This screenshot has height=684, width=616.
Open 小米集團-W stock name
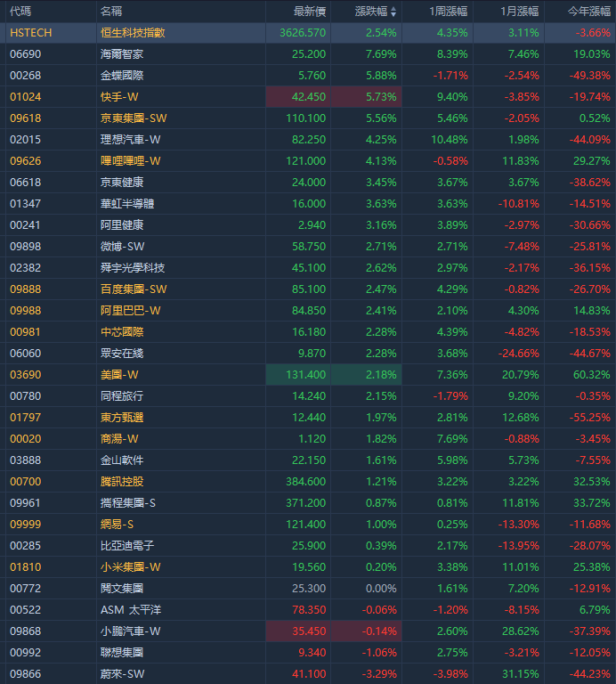(x=130, y=567)
